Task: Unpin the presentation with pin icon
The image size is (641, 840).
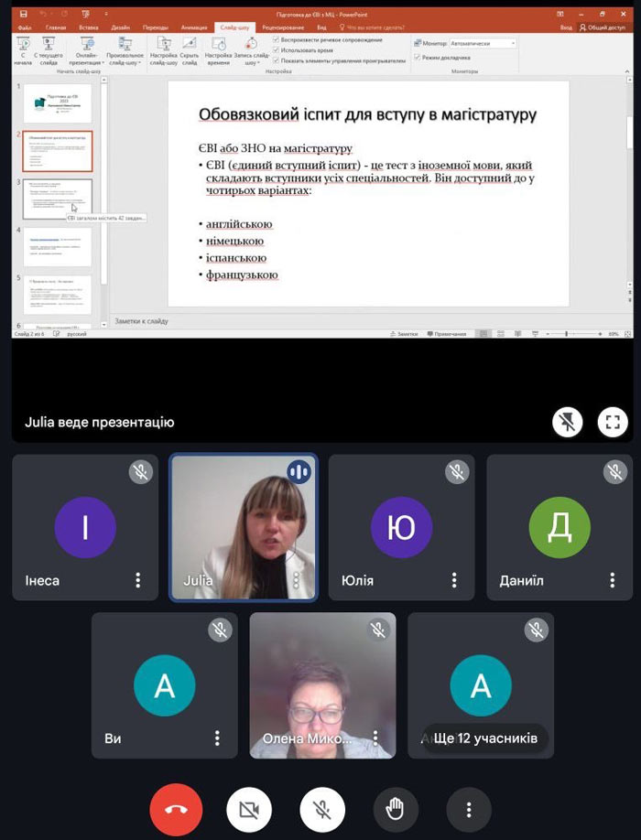Action: [x=569, y=422]
